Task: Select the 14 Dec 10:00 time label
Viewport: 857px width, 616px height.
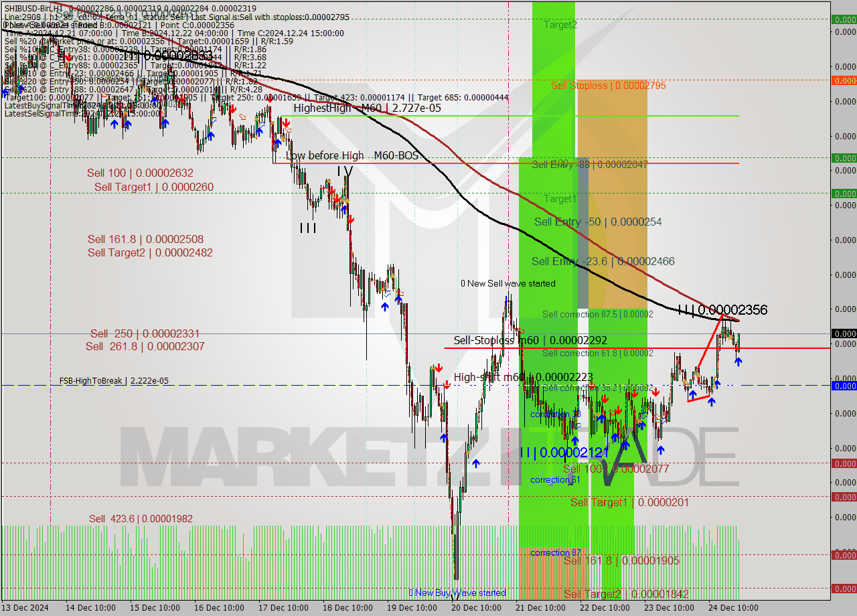Action: [90, 608]
